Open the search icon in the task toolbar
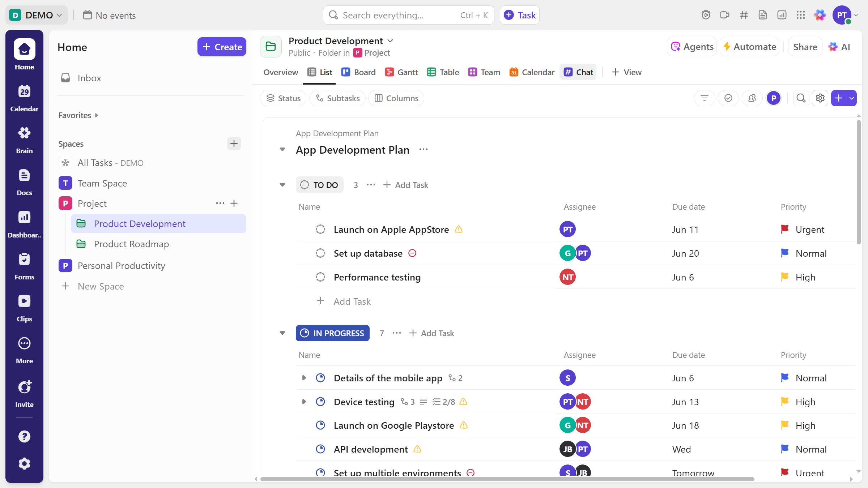 (801, 98)
